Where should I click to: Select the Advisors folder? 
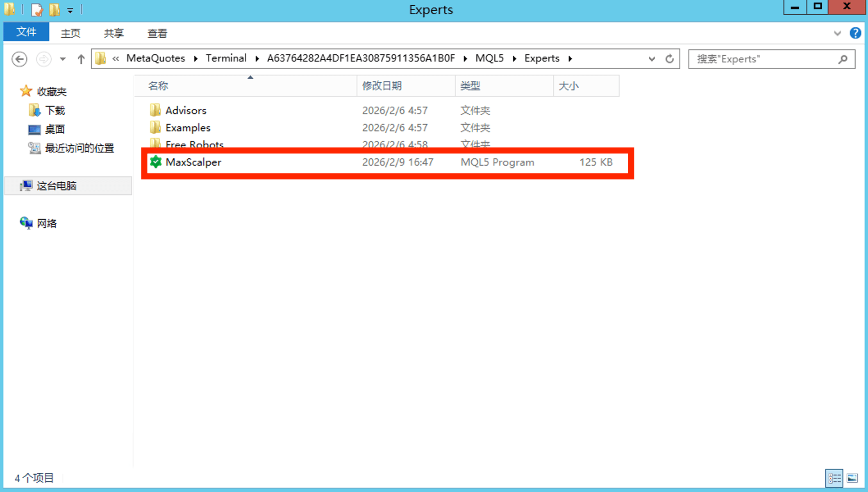point(186,110)
